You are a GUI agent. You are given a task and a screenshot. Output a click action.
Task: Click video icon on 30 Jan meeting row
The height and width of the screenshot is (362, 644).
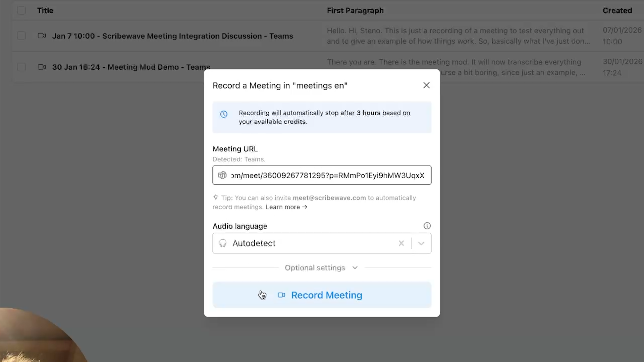(42, 67)
